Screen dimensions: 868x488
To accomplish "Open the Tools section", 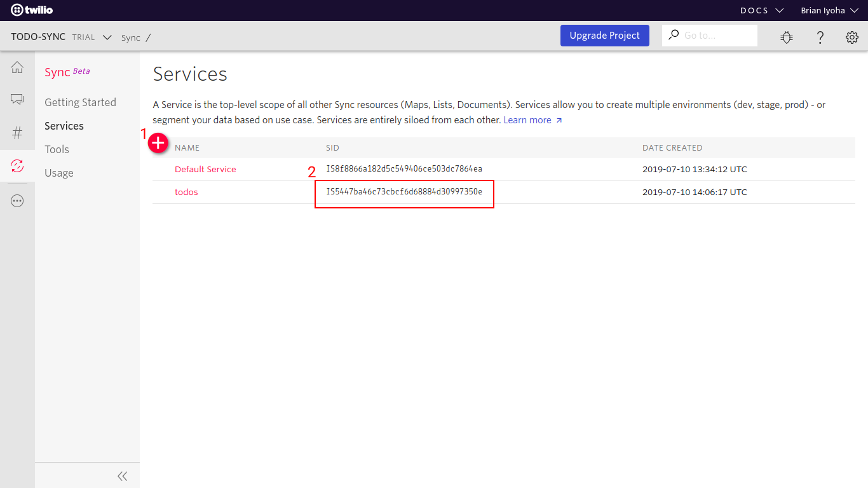I will click(x=57, y=149).
